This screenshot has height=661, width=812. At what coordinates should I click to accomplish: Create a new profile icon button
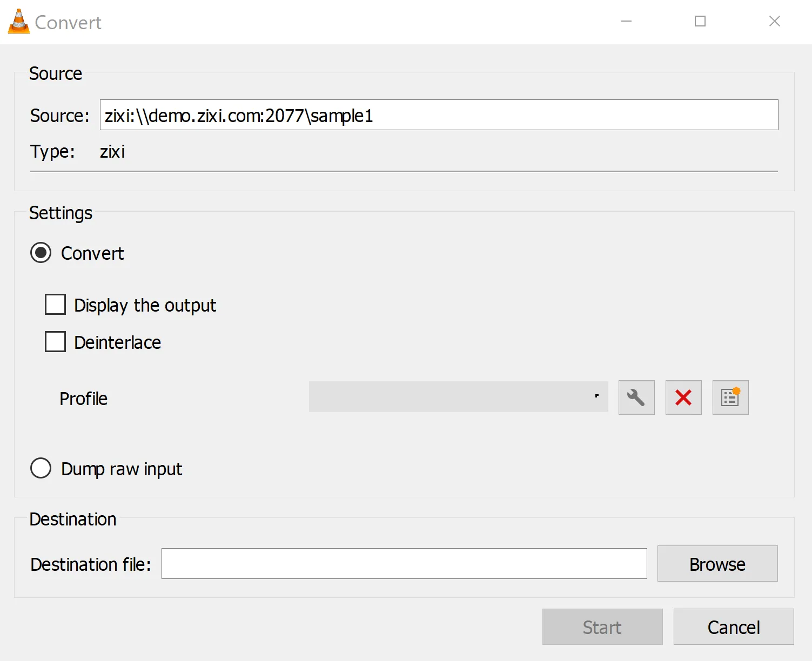[x=730, y=397]
